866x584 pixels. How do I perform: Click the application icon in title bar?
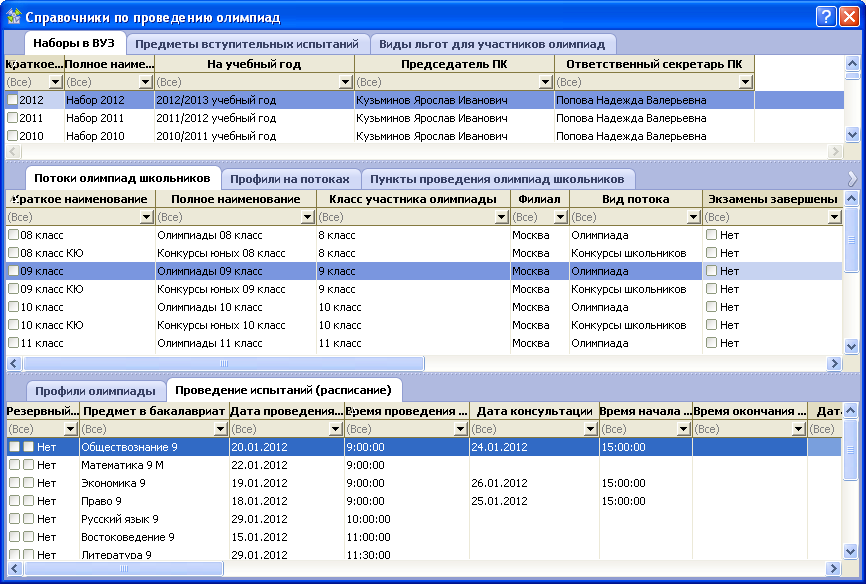coord(13,17)
